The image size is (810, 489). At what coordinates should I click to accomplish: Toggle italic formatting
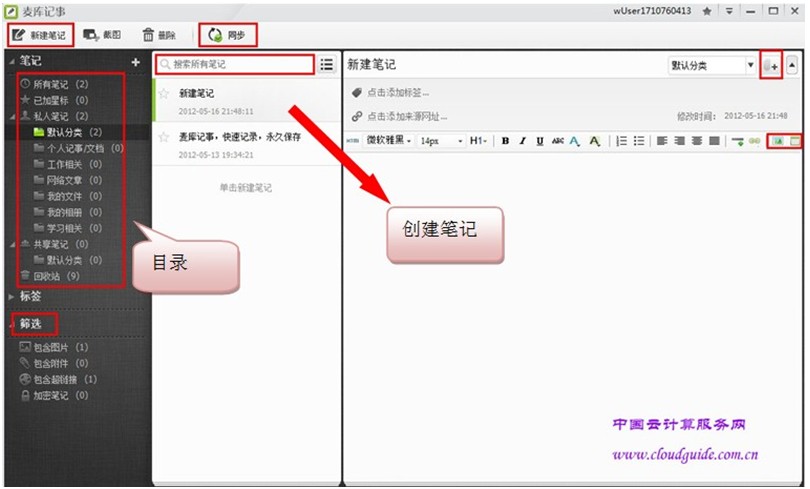point(522,140)
